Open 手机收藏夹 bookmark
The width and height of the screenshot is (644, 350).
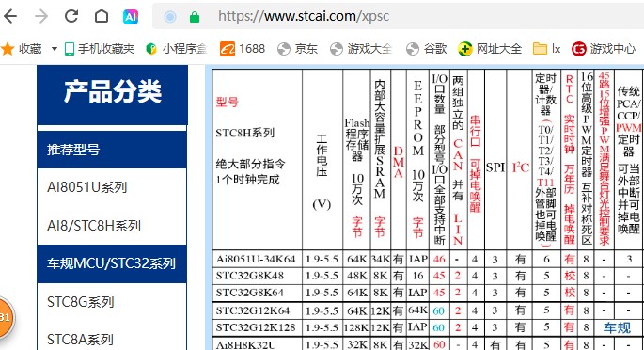coord(100,49)
